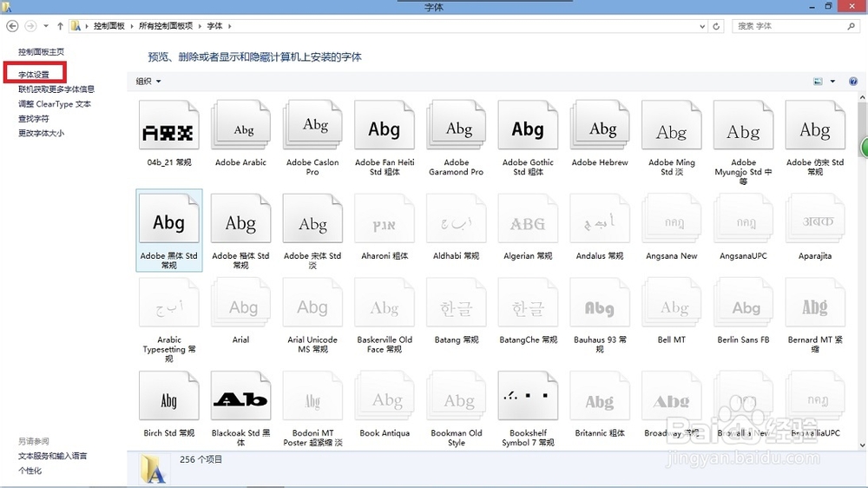Go up one folder level
The width and height of the screenshot is (868, 488).
coord(60,26)
